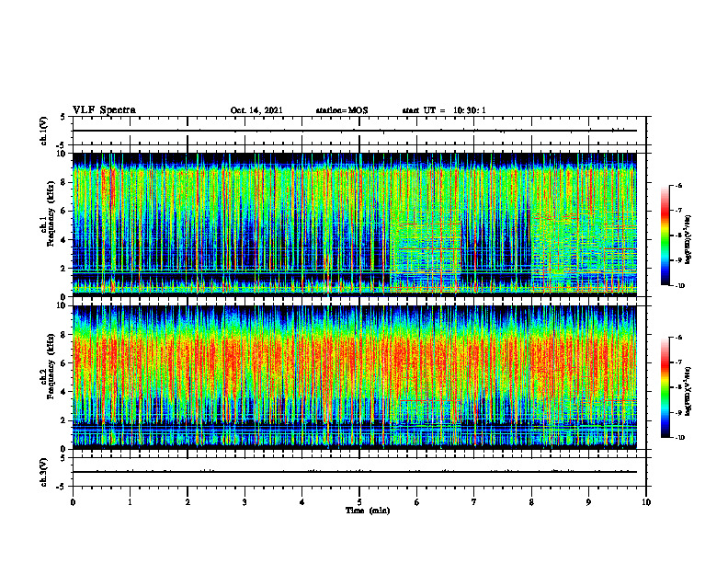Click the "-8" tick on ch.1 color bar

pos(678,236)
